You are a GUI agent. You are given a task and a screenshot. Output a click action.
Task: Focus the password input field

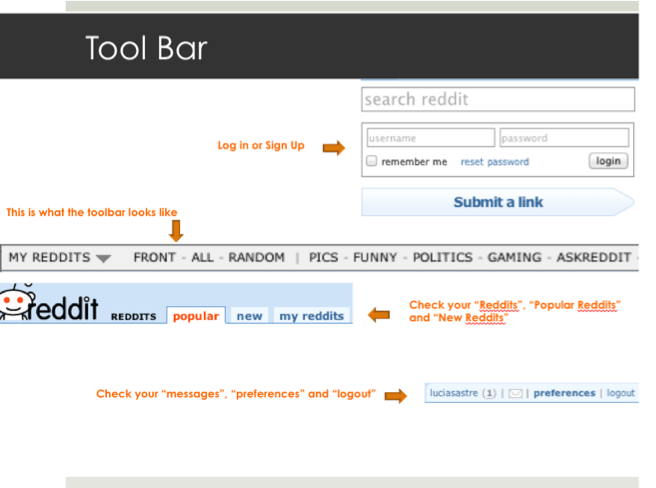click(x=564, y=138)
